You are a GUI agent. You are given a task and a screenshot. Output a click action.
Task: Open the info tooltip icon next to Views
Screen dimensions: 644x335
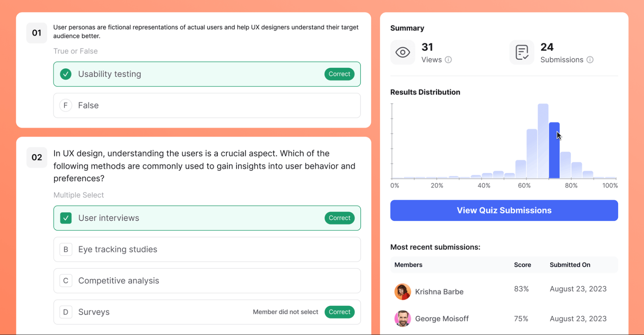(449, 60)
